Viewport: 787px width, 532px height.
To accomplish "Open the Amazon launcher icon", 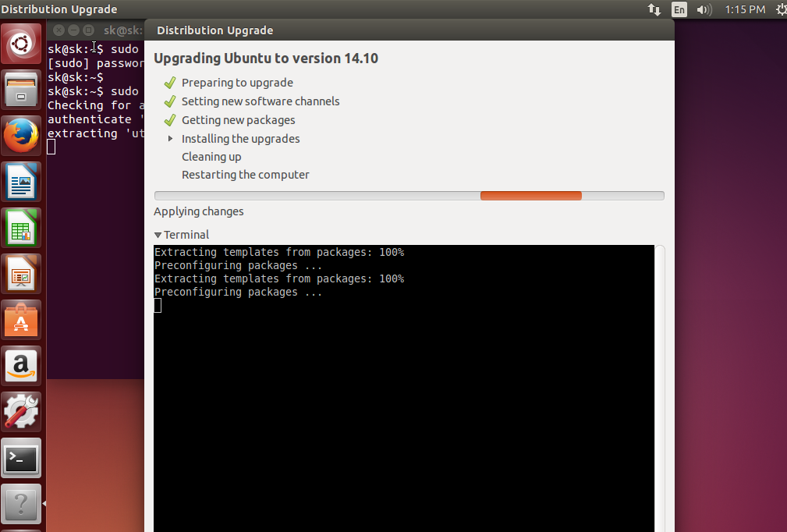I will (x=21, y=367).
